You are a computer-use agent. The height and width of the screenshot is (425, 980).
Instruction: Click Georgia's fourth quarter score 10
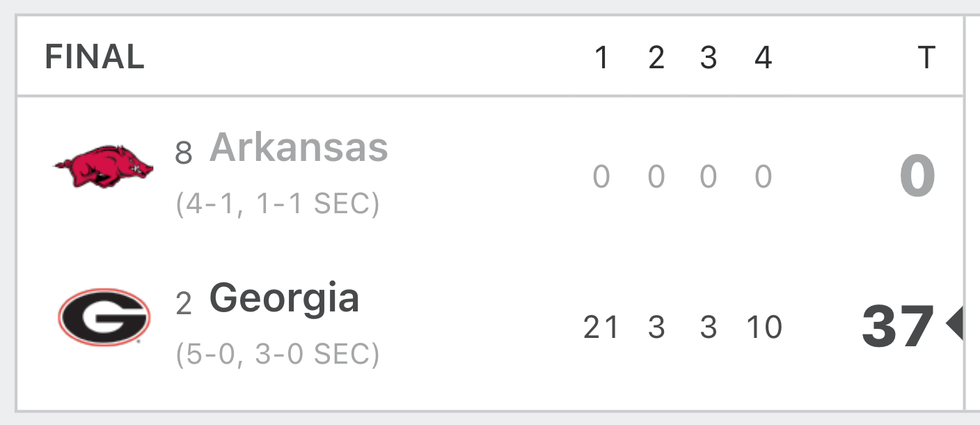(x=764, y=327)
